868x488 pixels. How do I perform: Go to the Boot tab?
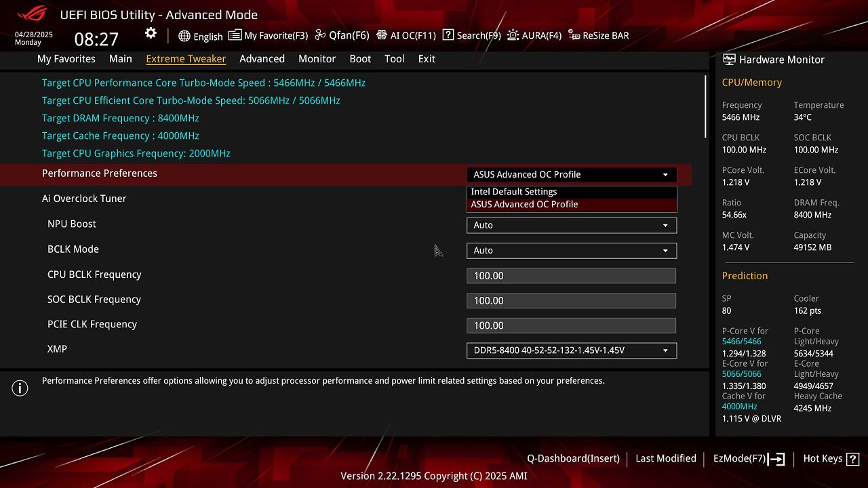point(360,59)
